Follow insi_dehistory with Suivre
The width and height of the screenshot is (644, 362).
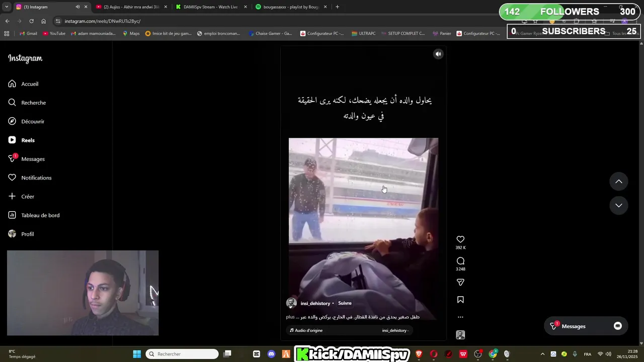pyautogui.click(x=345, y=303)
